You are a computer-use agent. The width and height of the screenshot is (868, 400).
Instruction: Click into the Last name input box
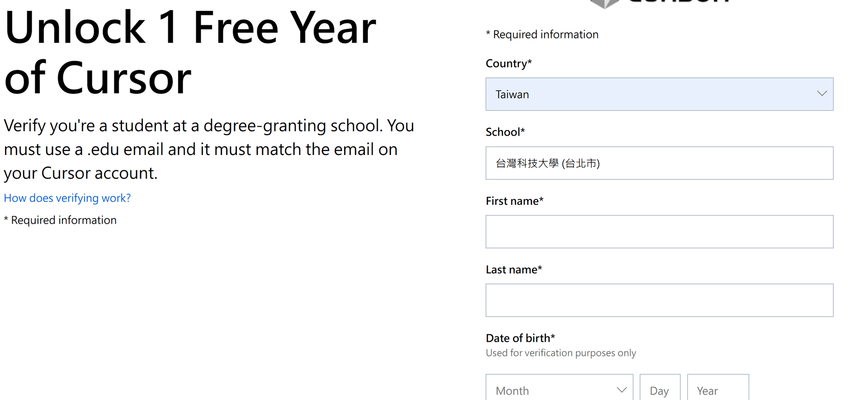[660, 301]
